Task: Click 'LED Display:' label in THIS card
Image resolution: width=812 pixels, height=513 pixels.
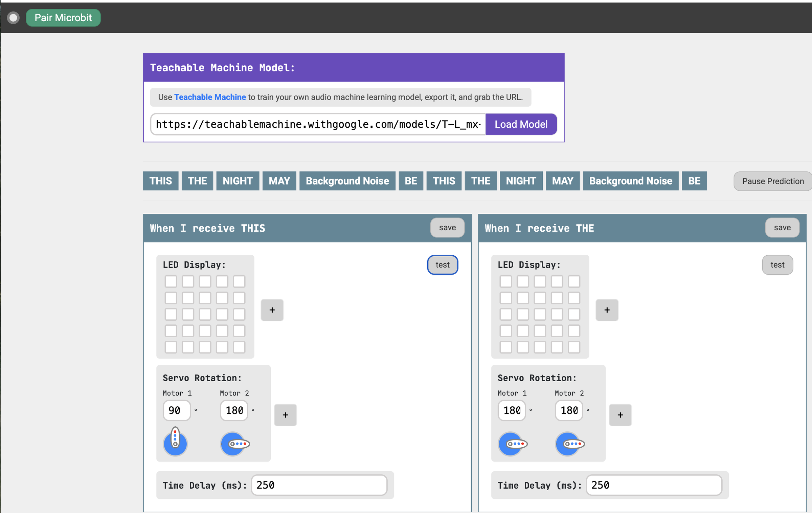Action: [194, 265]
